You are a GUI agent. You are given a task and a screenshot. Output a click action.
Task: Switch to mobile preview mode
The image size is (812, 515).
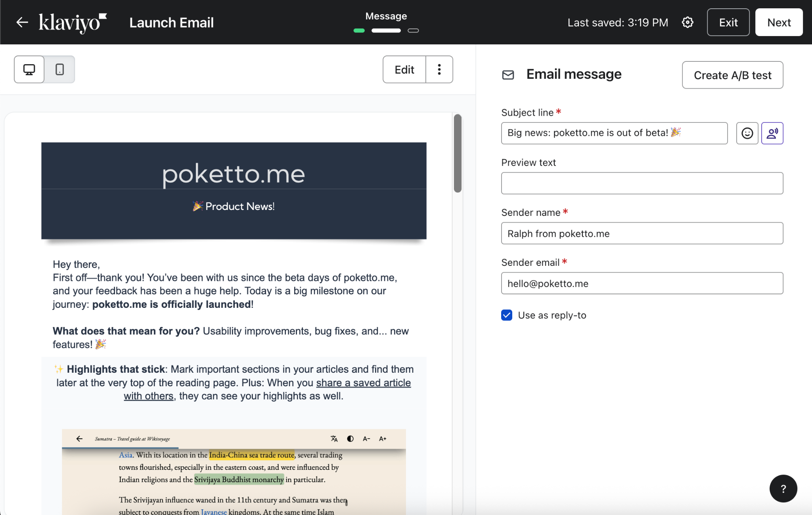point(59,69)
